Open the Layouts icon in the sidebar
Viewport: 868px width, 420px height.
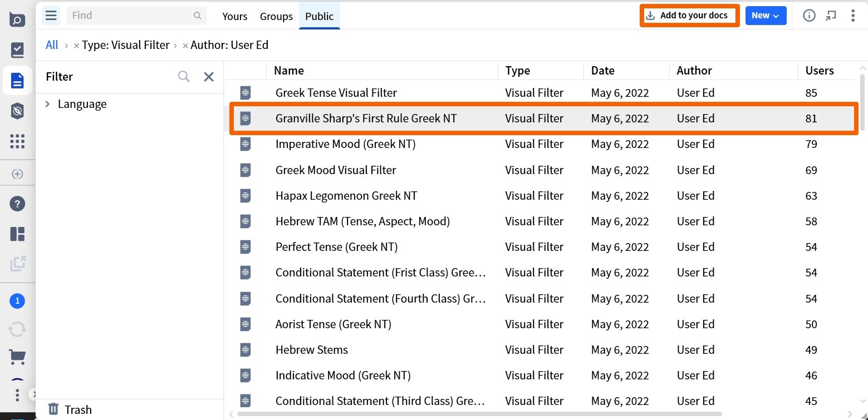coord(18,234)
